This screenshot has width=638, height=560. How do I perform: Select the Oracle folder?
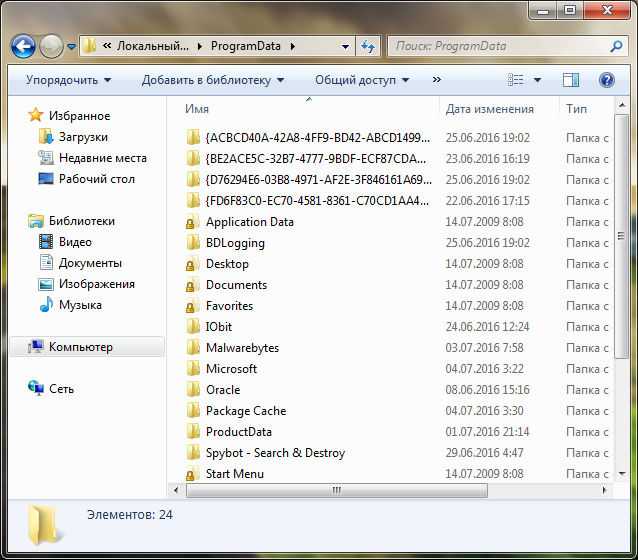tap(223, 390)
